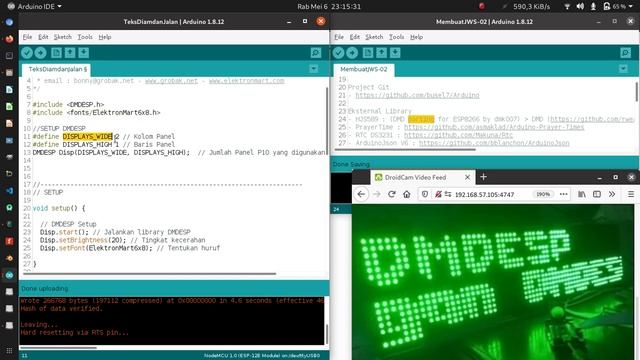This screenshot has width=640, height=360.
Task: Open File menu in MembuatJWS-02 window
Action: 339,37
